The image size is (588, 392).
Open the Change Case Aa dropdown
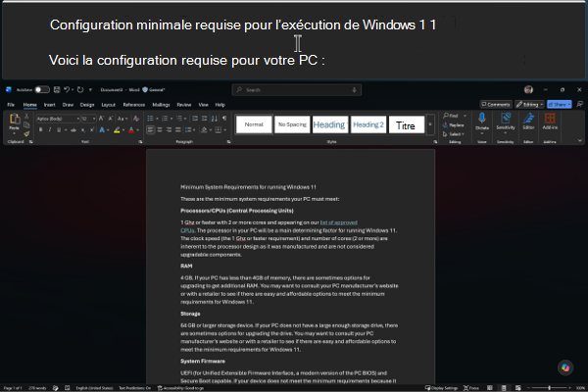point(122,119)
